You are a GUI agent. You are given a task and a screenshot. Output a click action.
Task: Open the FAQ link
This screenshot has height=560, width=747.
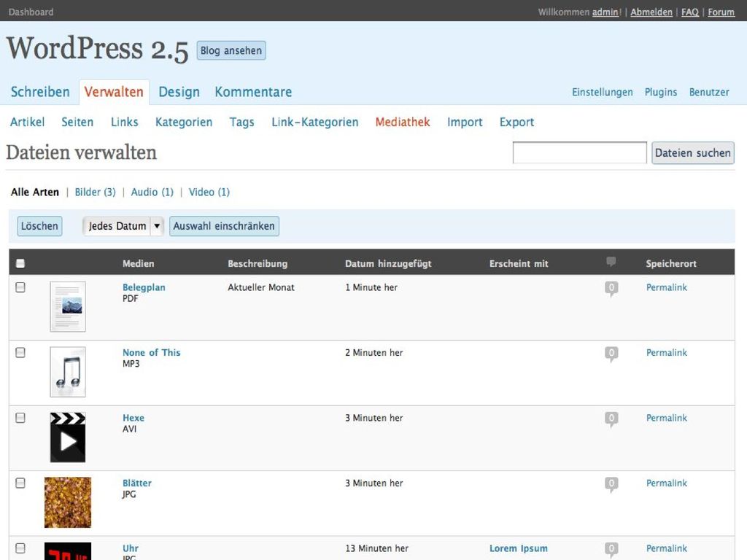pyautogui.click(x=690, y=12)
